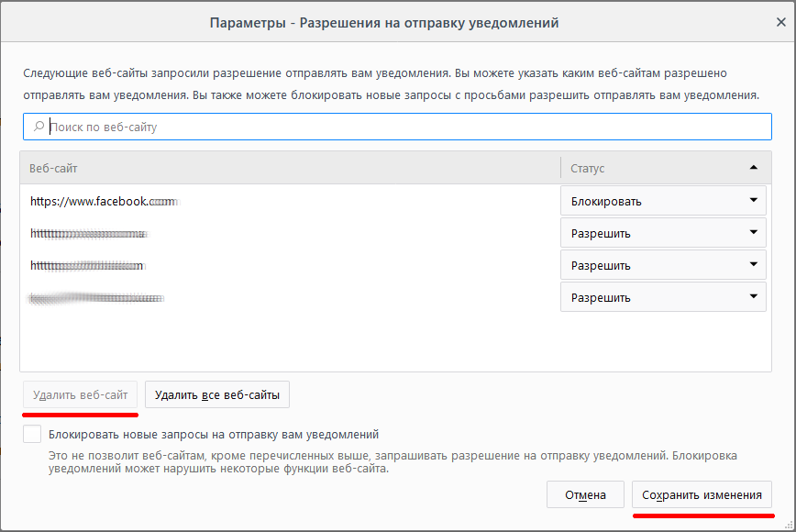Screen dimensions: 796x532
Task: Expand Разрешить dropdown in third row
Action: click(x=663, y=266)
